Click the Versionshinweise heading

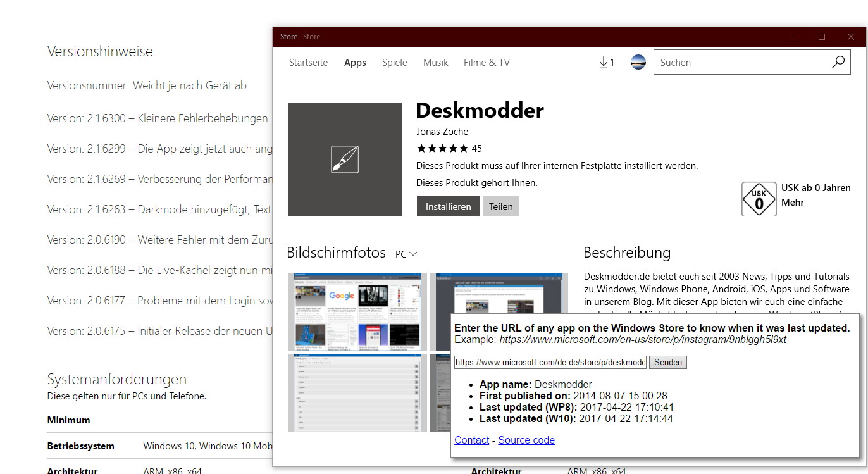pos(100,51)
